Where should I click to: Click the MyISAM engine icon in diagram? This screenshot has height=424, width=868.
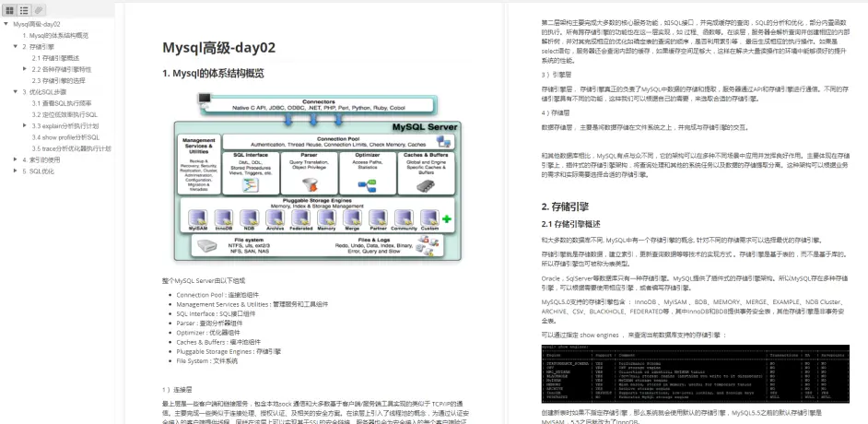(197, 218)
